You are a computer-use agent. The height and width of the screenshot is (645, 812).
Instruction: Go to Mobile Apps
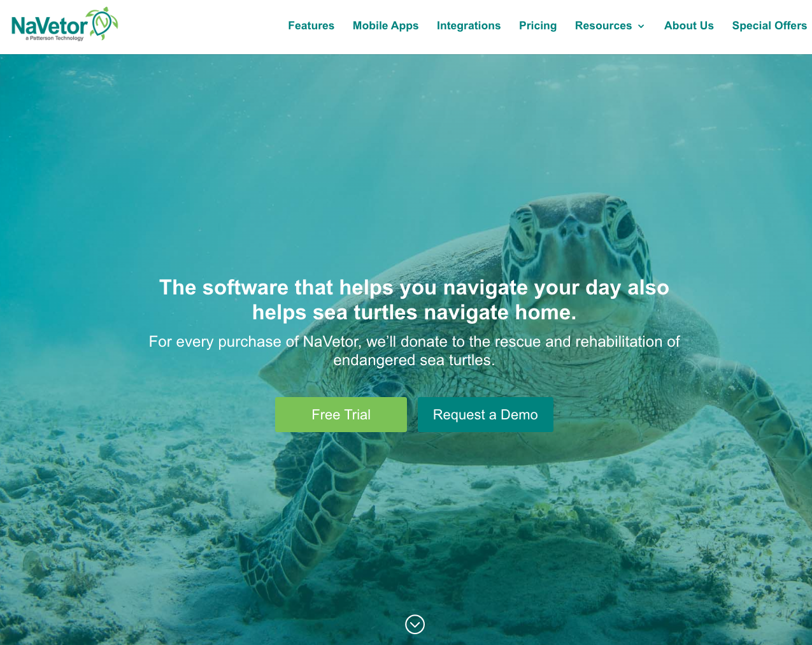click(x=385, y=25)
